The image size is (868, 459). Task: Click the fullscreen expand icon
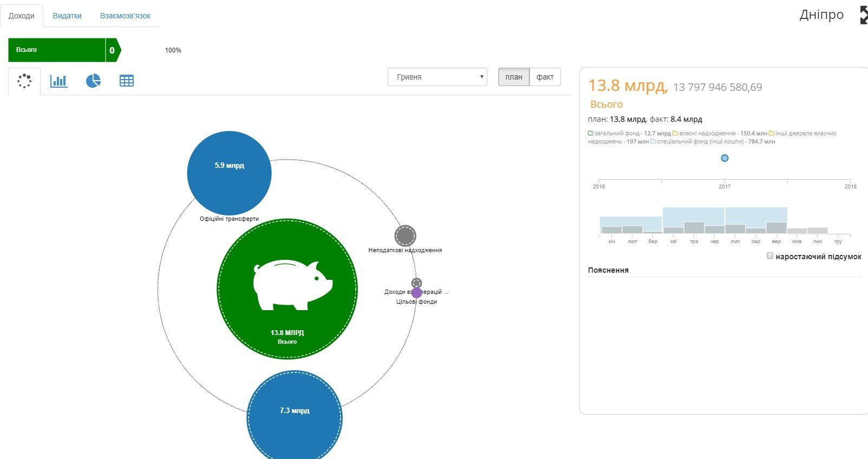coord(863,15)
